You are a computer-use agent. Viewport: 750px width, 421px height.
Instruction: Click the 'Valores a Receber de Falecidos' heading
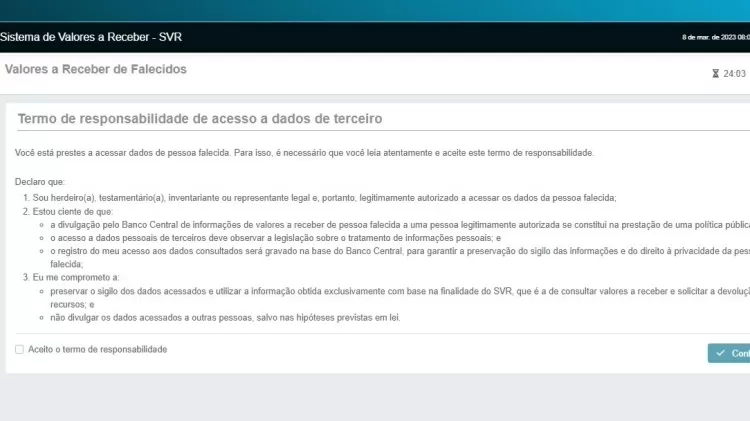(x=96, y=70)
